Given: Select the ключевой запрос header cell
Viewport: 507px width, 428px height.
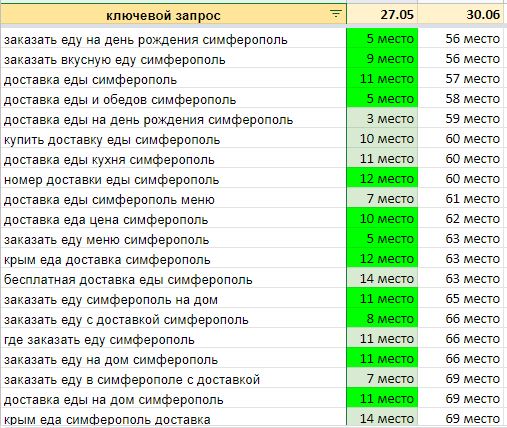Looking at the screenshot, I should (x=173, y=15).
